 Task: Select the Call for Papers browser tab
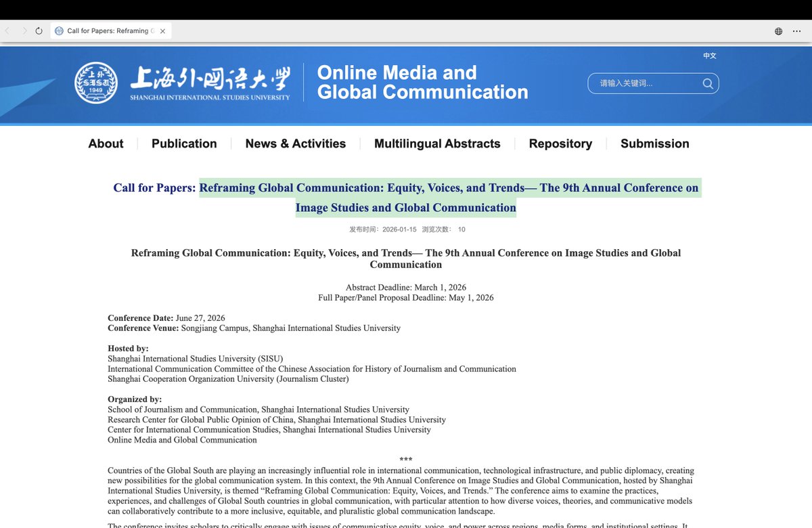[x=111, y=31]
